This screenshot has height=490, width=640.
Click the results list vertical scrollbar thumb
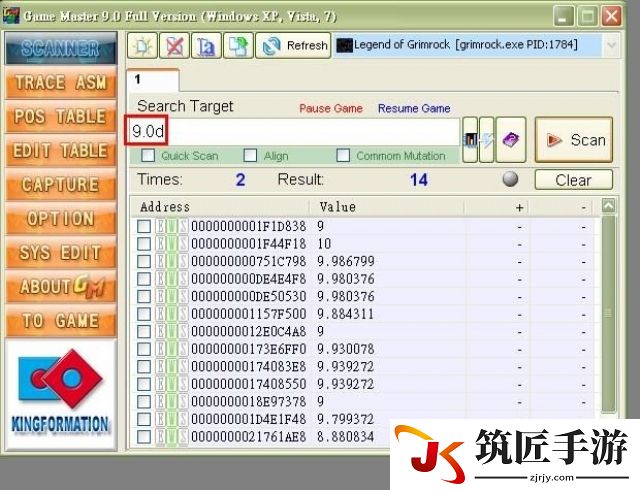608,314
